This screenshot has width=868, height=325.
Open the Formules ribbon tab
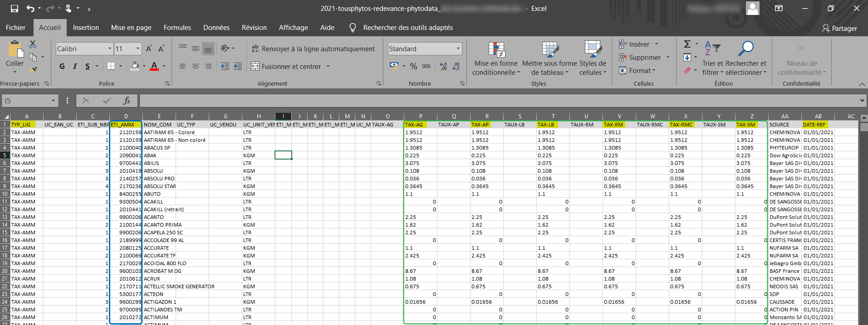(x=177, y=28)
